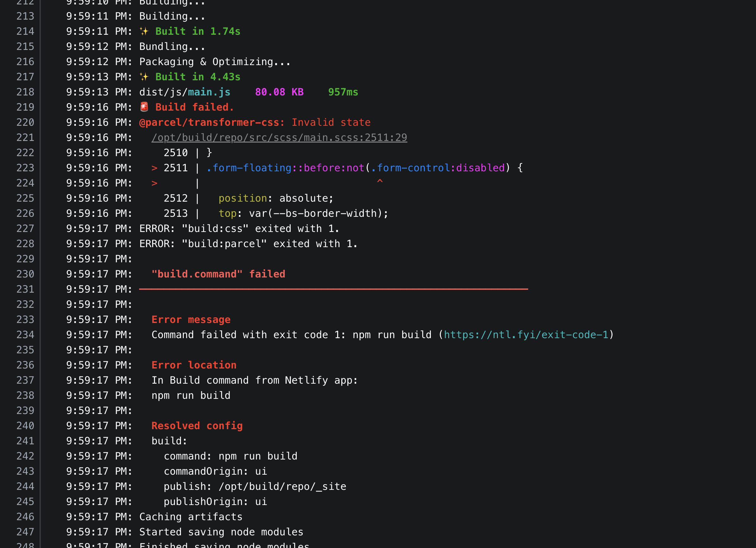The height and width of the screenshot is (548, 756).
Task: Click the '"build.command" failed' heading
Action: (218, 274)
